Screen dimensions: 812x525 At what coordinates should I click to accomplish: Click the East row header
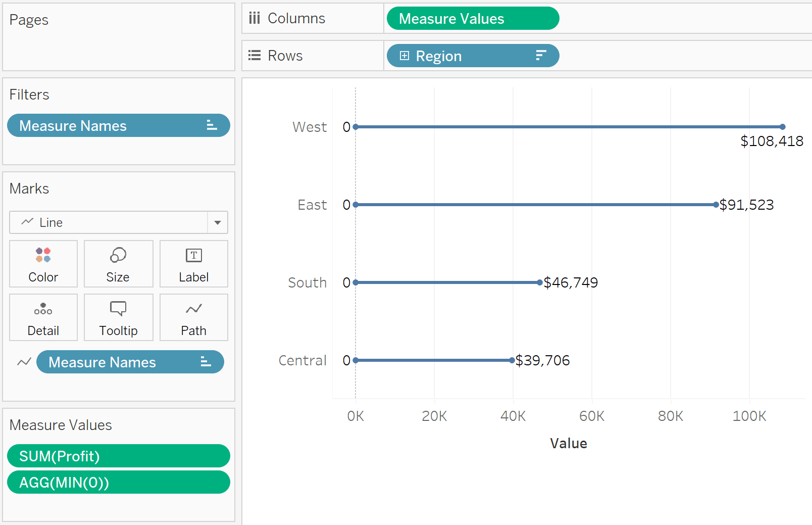pos(312,205)
